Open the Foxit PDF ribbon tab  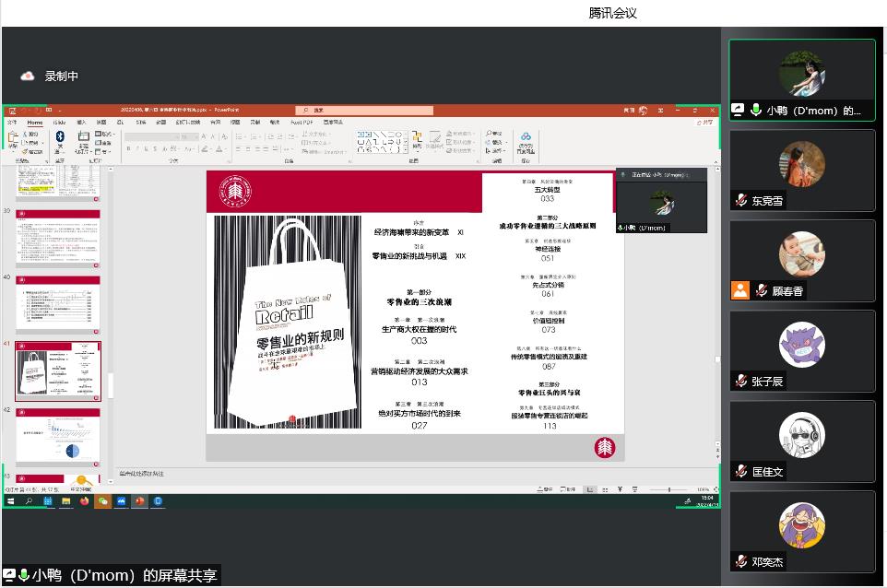pyautogui.click(x=302, y=122)
